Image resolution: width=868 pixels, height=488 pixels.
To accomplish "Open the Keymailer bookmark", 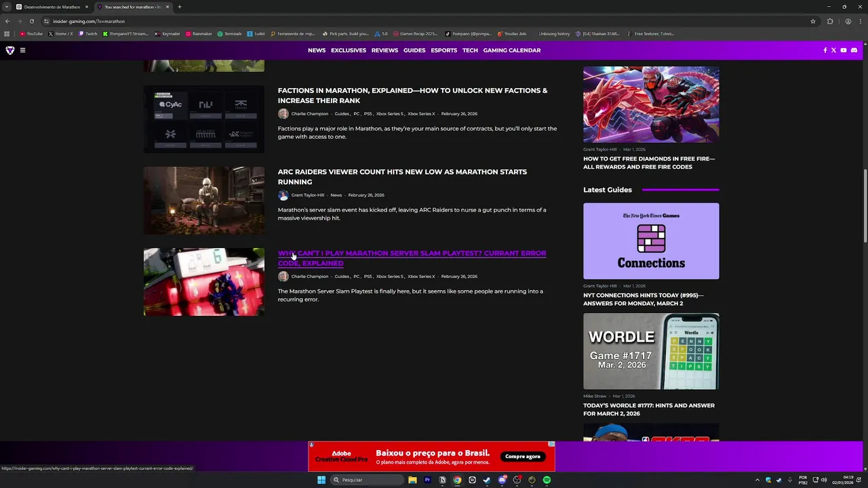I will 167,34.
